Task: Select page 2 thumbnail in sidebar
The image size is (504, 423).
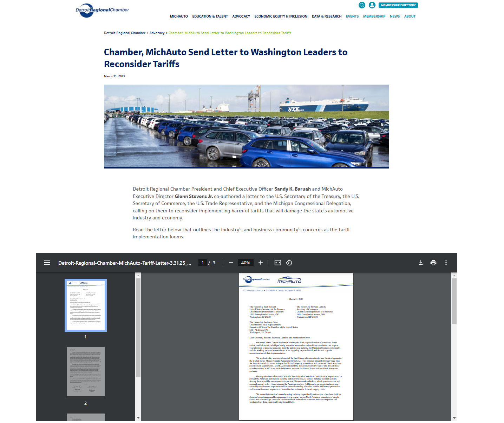Action: (x=86, y=372)
